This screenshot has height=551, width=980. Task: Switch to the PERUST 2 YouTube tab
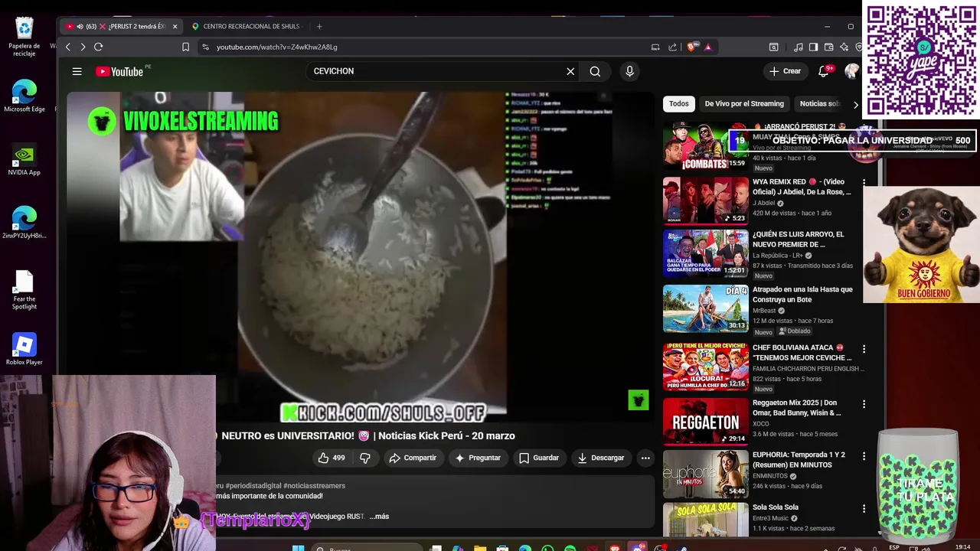122,26
